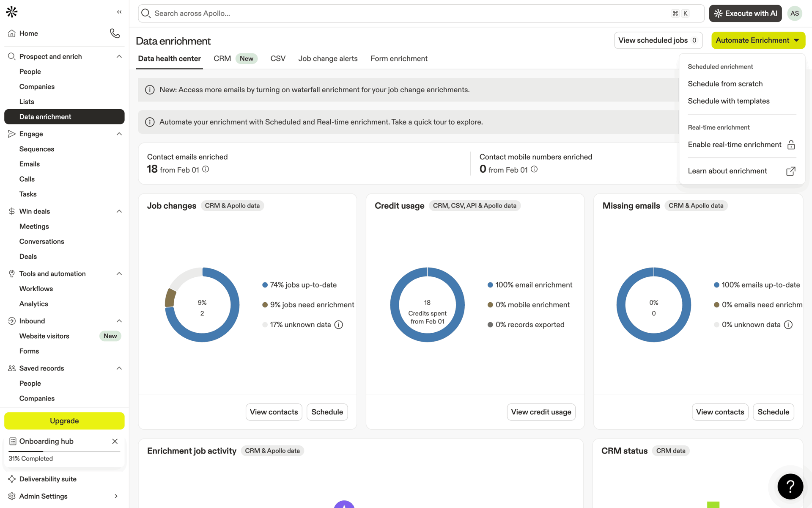Screen dimensions: 812x508
Task: Click the Engage paper plane icon
Action: pos(12,134)
